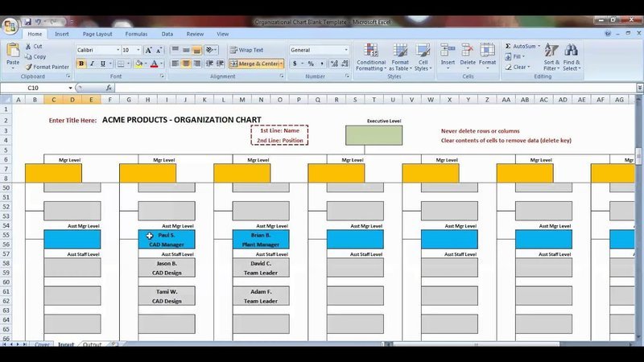Open the Page Layout tab
Image resolution: width=644 pixels, height=362 pixels.
[97, 34]
